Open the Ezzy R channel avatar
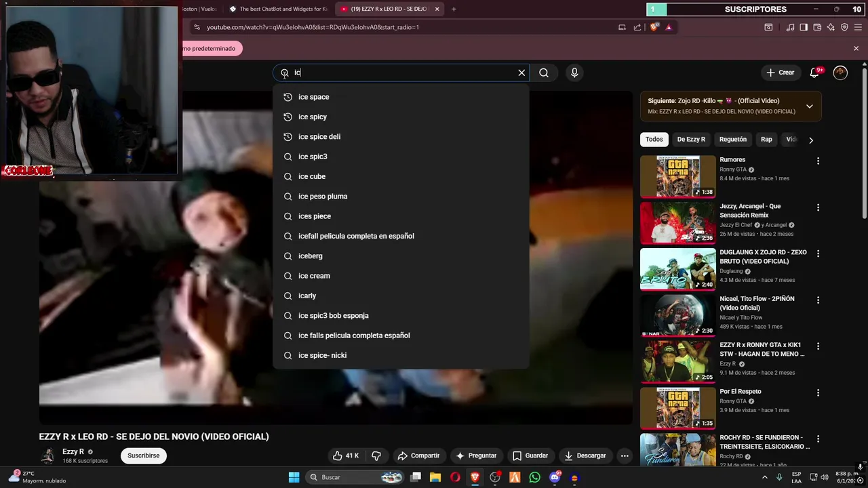Screen dimensions: 868x488 click(47, 455)
